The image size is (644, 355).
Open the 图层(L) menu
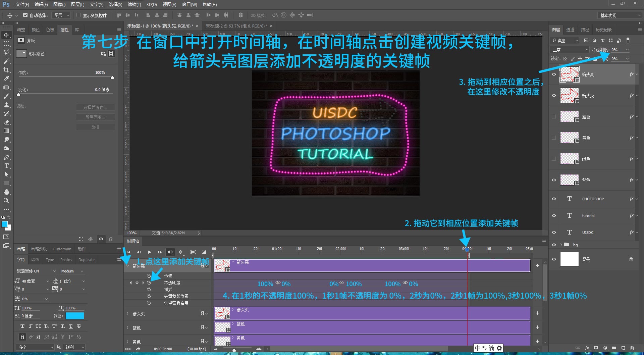[x=77, y=4]
